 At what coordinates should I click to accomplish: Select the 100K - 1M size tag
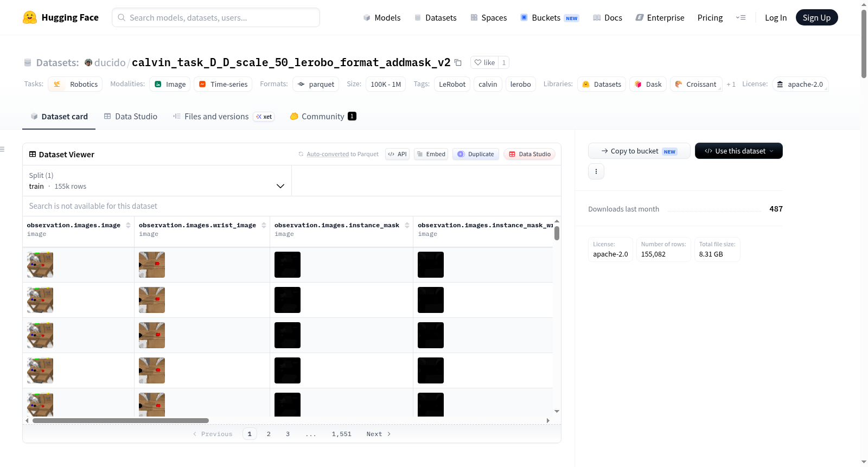[x=386, y=84]
